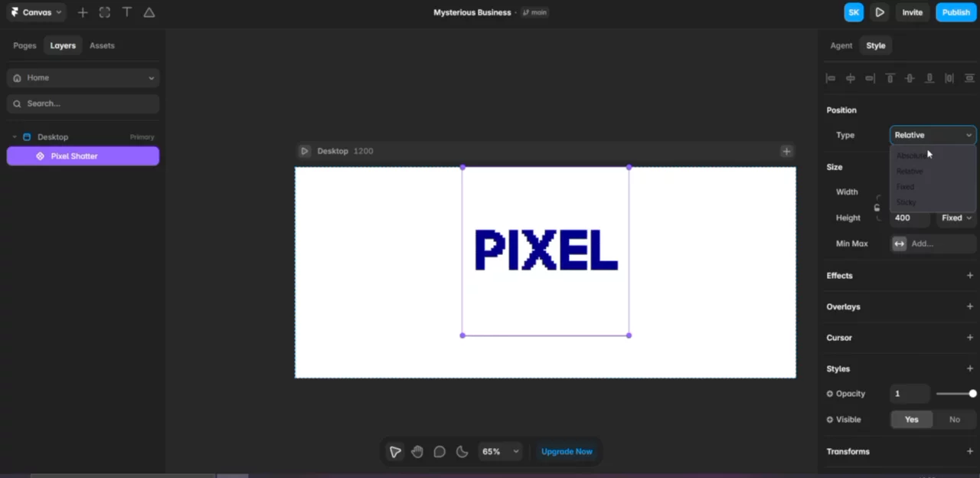Screen dimensions: 980x478
Task: Click the plus insert icon in top toolbar
Action: [83, 12]
